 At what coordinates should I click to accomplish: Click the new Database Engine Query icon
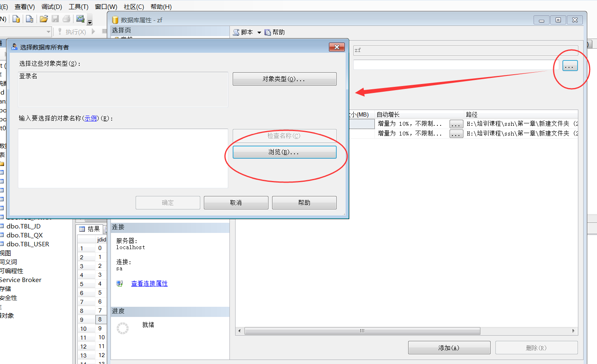coord(16,19)
